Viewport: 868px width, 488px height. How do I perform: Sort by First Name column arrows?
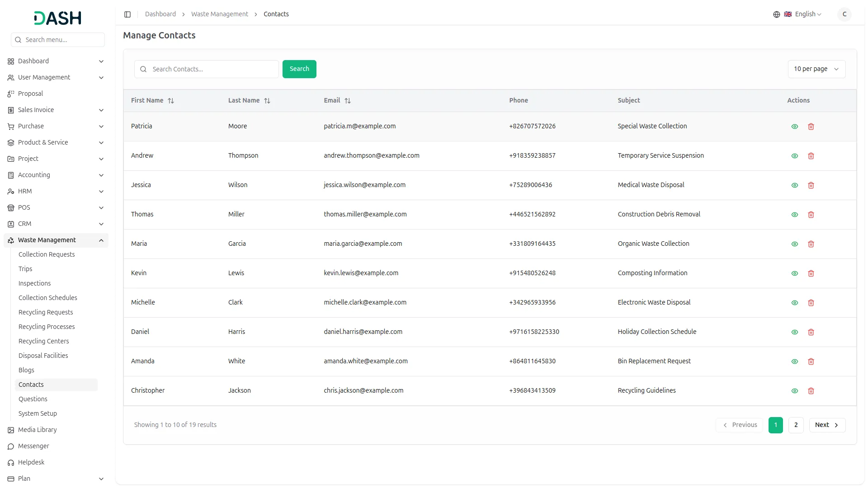[171, 101]
